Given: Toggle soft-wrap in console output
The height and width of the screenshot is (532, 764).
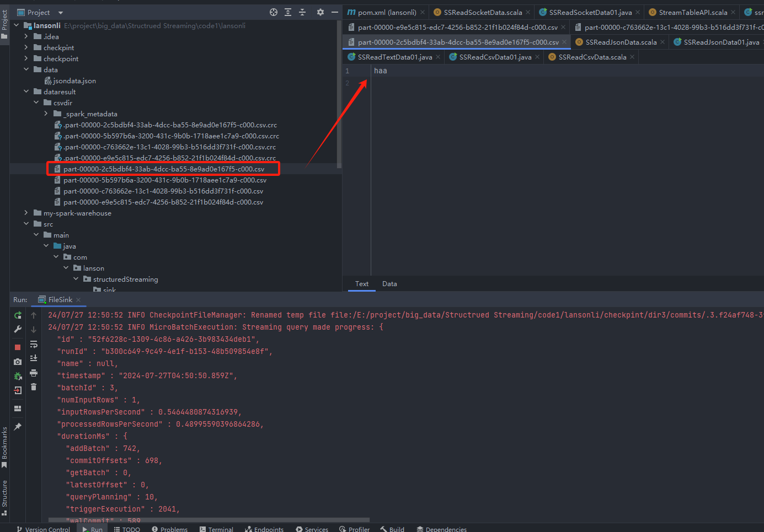Looking at the screenshot, I should point(34,344).
